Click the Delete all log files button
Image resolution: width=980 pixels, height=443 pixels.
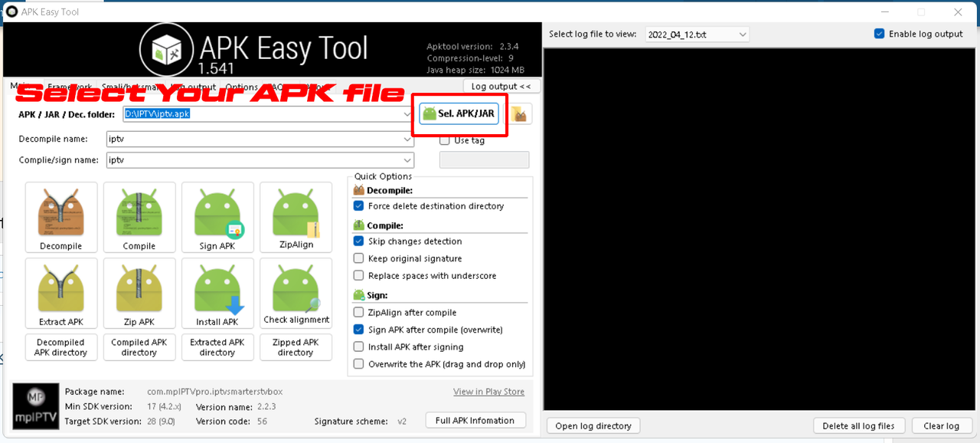[x=858, y=426]
